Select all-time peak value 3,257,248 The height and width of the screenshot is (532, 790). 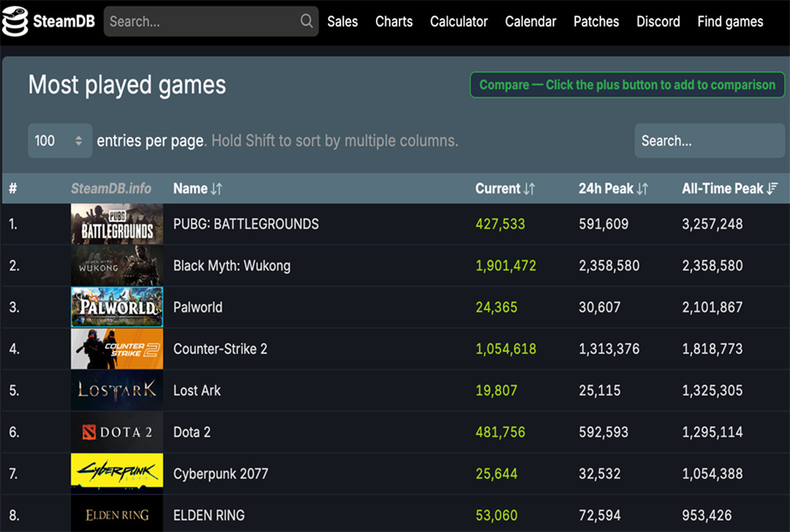[713, 224]
